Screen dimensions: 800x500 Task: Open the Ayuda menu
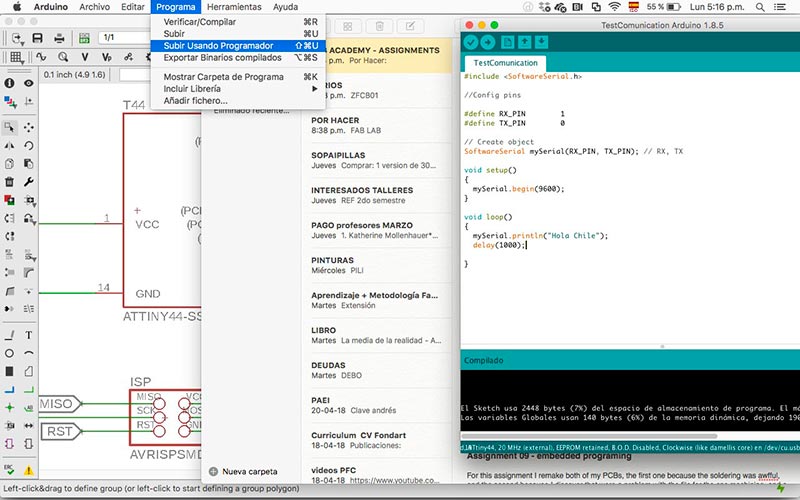pos(285,7)
